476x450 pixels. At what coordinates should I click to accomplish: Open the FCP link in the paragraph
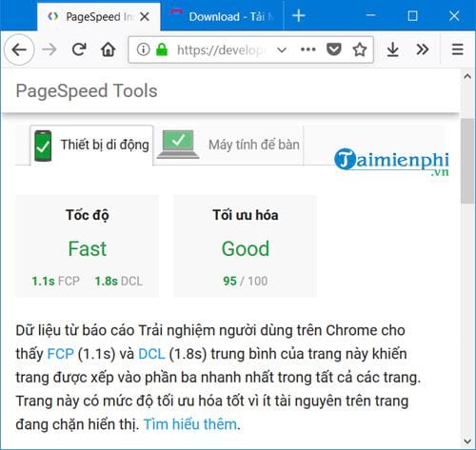pos(61,354)
